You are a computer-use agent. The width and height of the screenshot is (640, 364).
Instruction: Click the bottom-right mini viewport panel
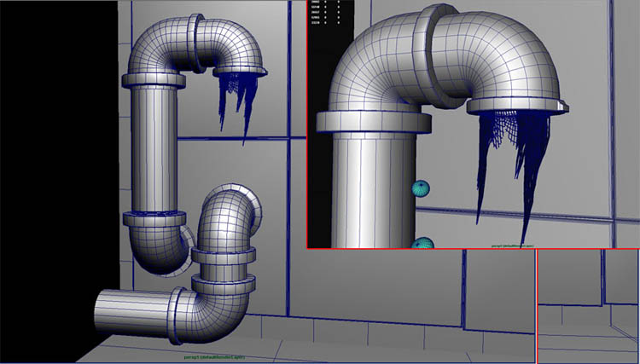click(588, 307)
